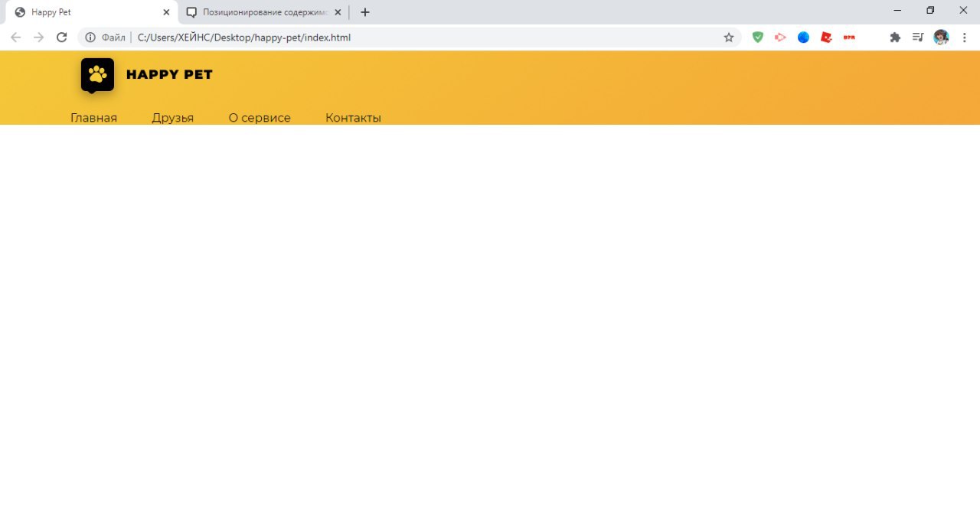Open the Chrome profile avatar
This screenshot has width=980, height=522.
click(x=941, y=37)
